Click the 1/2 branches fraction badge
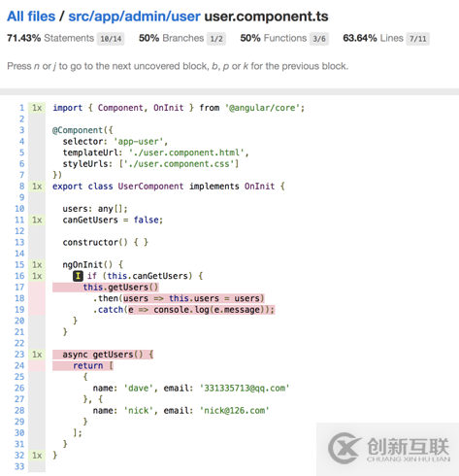 click(x=216, y=39)
